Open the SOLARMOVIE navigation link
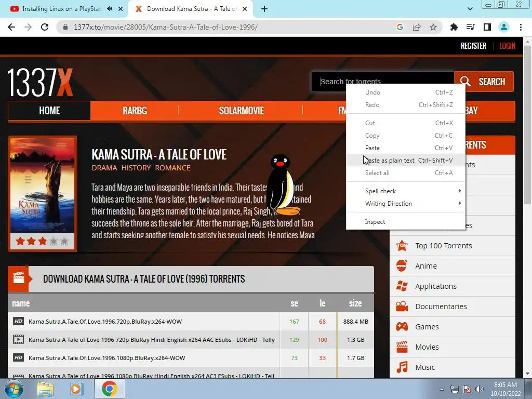The image size is (532, 399). (241, 111)
